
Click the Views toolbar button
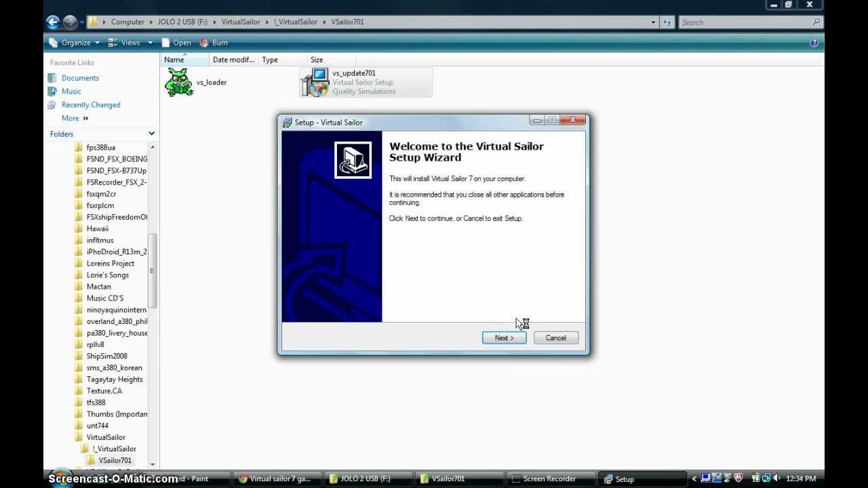tap(125, 43)
